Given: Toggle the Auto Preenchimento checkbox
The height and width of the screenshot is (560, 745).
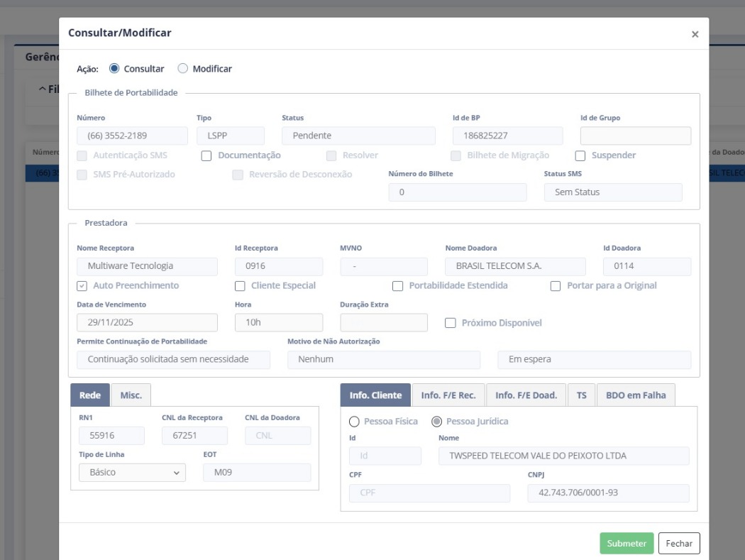Looking at the screenshot, I should tap(82, 285).
